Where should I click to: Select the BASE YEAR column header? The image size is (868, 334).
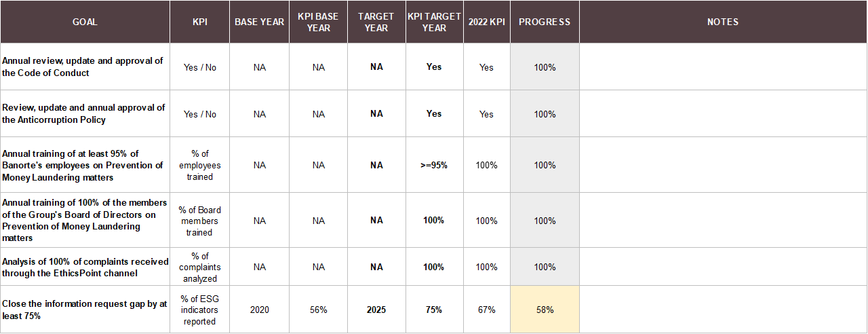[259, 22]
